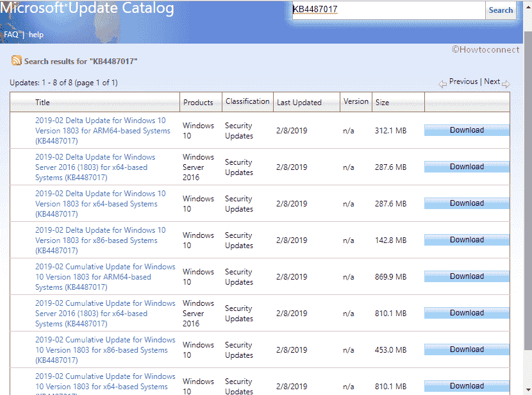Image resolution: width=532 pixels, height=395 pixels.
Task: Download the 142.8 MB delta update
Action: coord(467,240)
